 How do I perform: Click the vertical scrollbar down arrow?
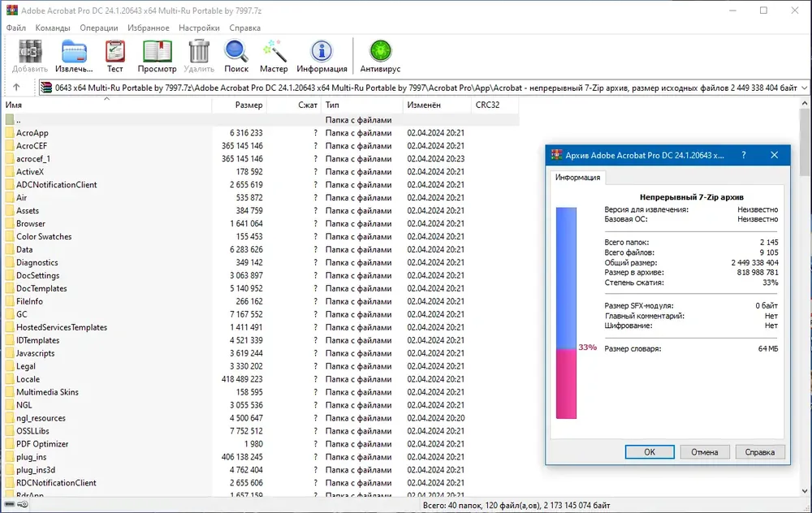(x=804, y=491)
